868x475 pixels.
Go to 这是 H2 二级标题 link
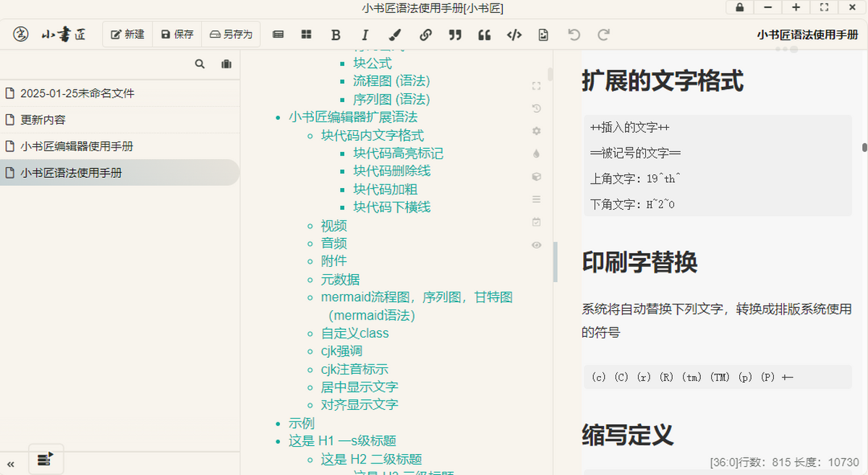(x=371, y=459)
